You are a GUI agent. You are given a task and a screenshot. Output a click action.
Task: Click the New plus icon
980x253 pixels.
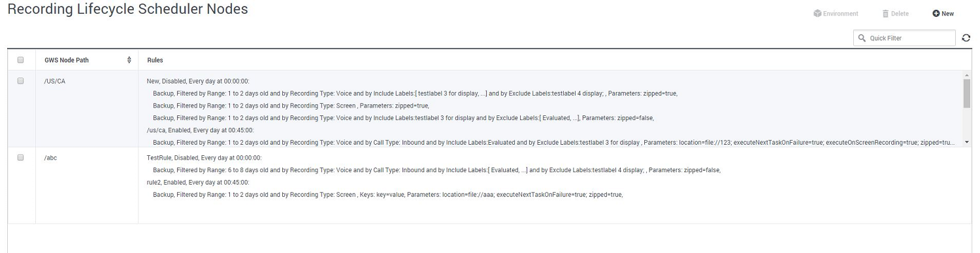pyautogui.click(x=936, y=14)
